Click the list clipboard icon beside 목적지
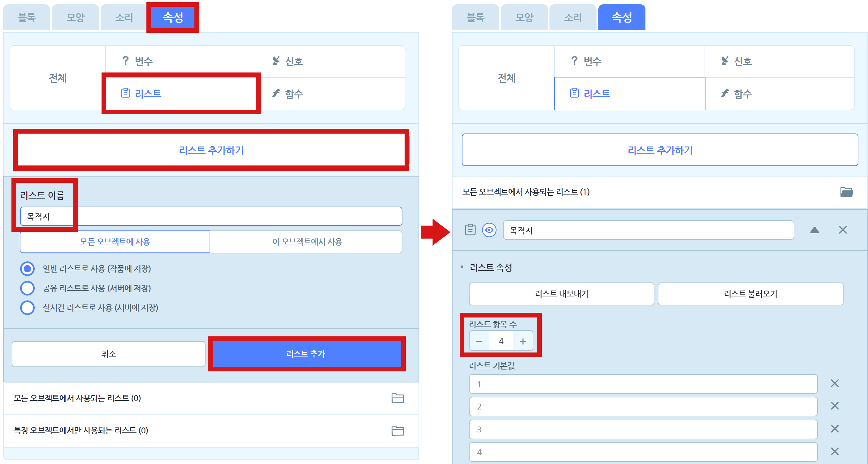The height and width of the screenshot is (464, 868). pos(471,230)
